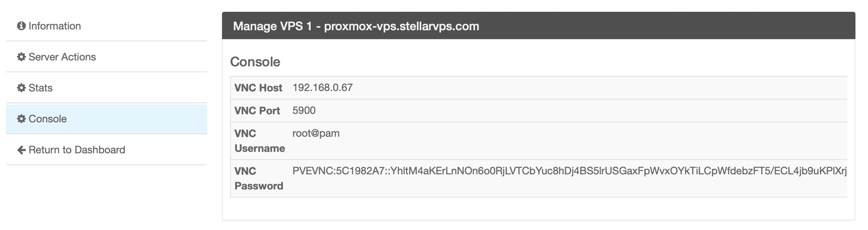
Task: Select the Console sidebar entry
Action: (48, 119)
